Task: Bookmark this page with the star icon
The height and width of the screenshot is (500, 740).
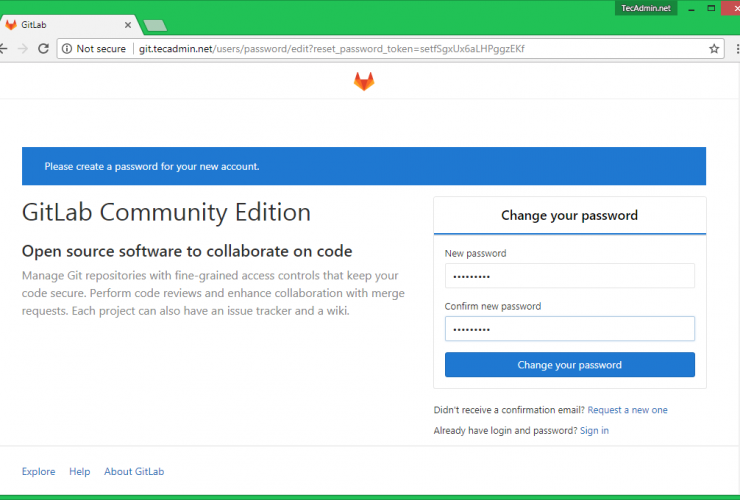Action: (714, 48)
